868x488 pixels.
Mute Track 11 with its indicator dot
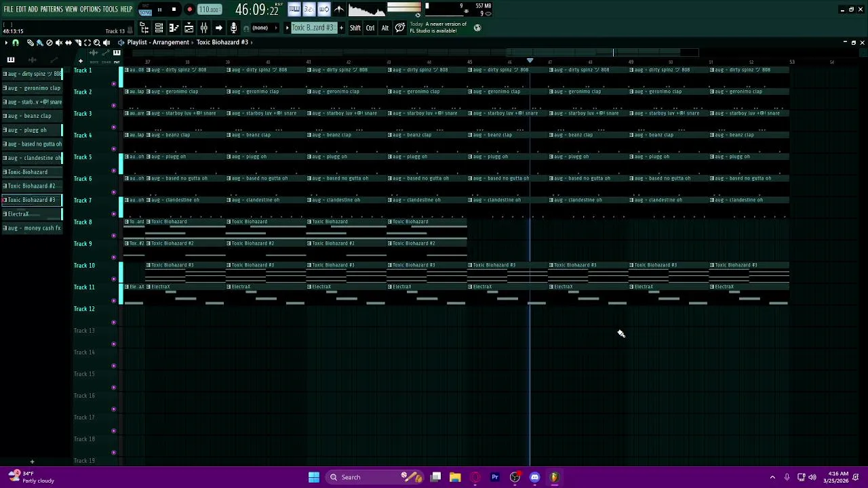113,301
